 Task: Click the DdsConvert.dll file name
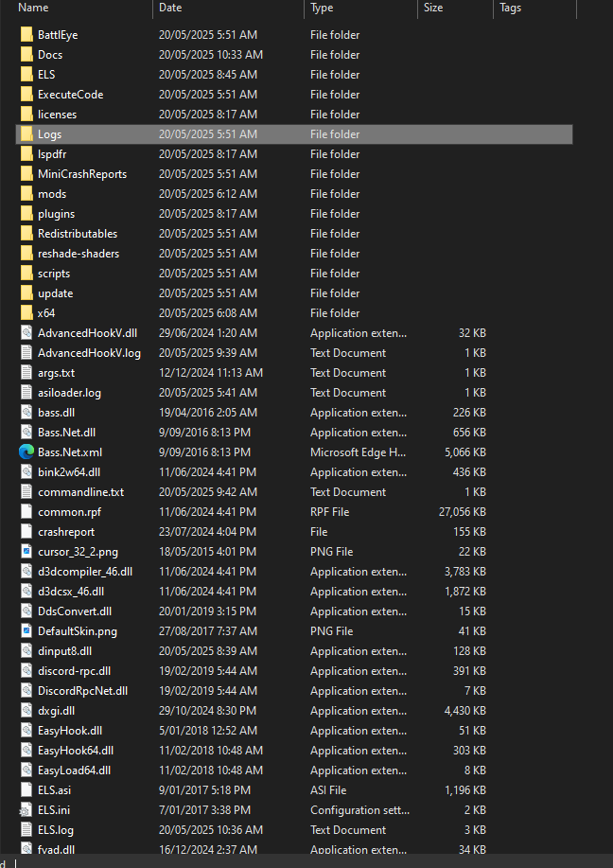pos(75,611)
